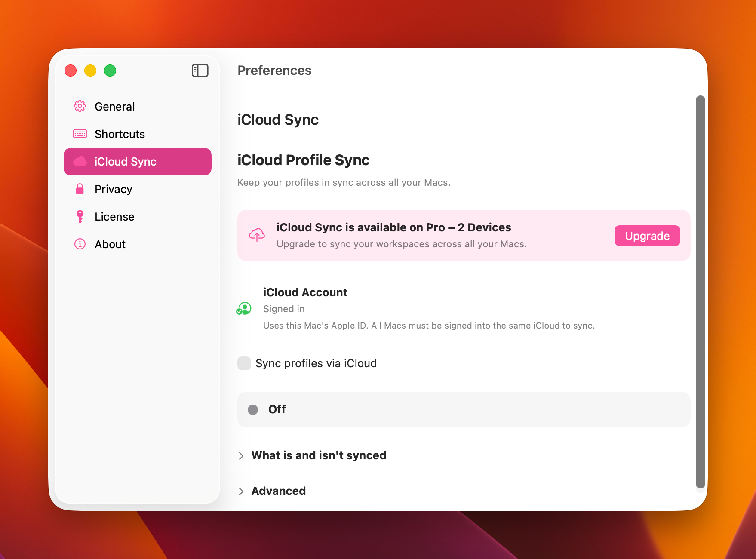The height and width of the screenshot is (559, 756).
Task: Minimize the window with yellow button
Action: (90, 71)
